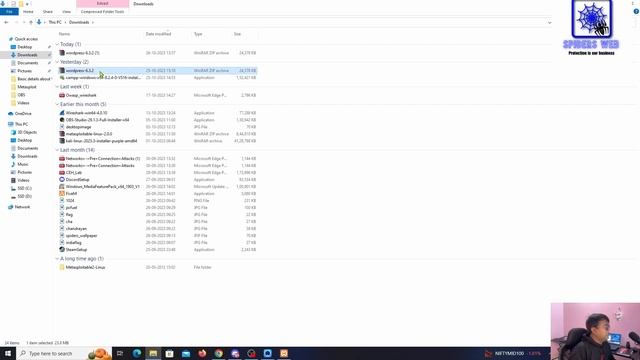Click the NIFTYMID100 taskbar stock widget
640x360 pixels.
coord(513,353)
